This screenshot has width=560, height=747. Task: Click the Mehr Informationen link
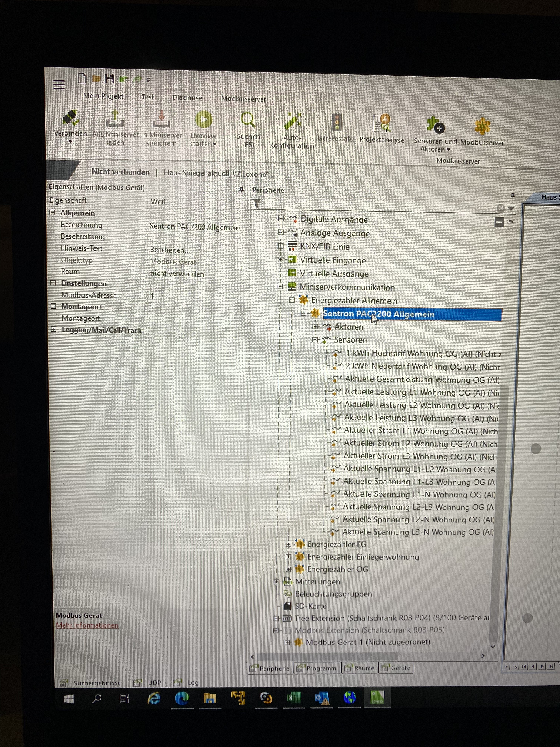click(x=87, y=625)
